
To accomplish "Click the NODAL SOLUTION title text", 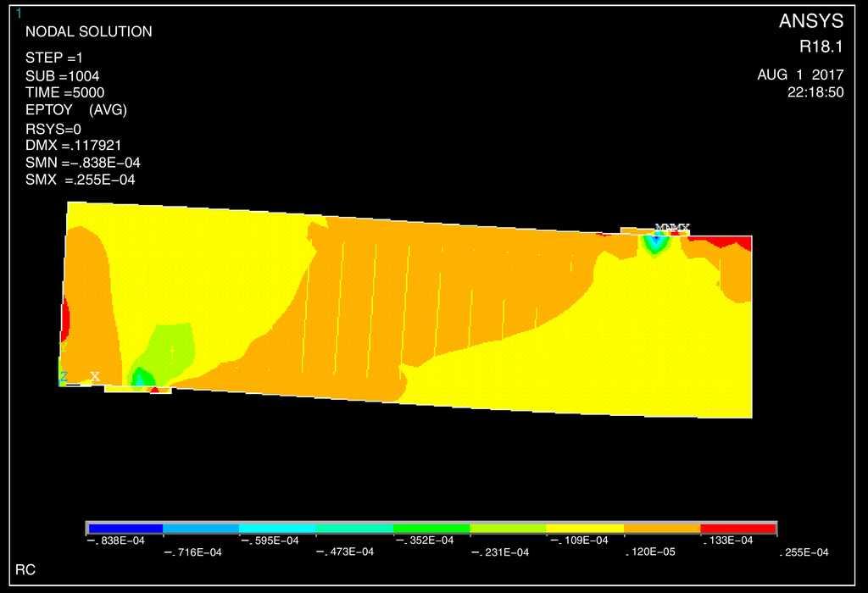I will point(89,32).
